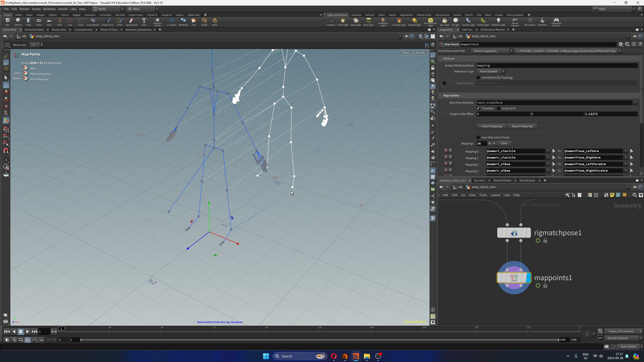Toggle Use MotionClip Topology checkbox
This screenshot has height=362, width=644.
478,77
